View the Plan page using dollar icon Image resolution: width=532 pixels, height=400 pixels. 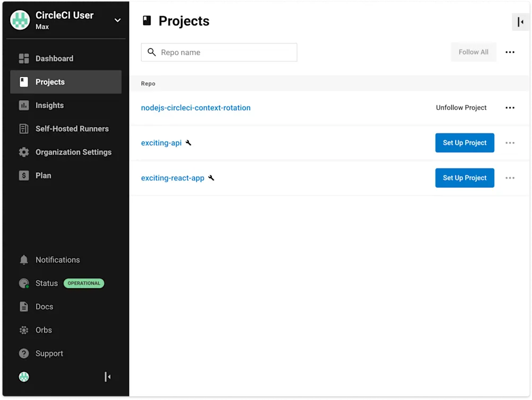tap(24, 175)
